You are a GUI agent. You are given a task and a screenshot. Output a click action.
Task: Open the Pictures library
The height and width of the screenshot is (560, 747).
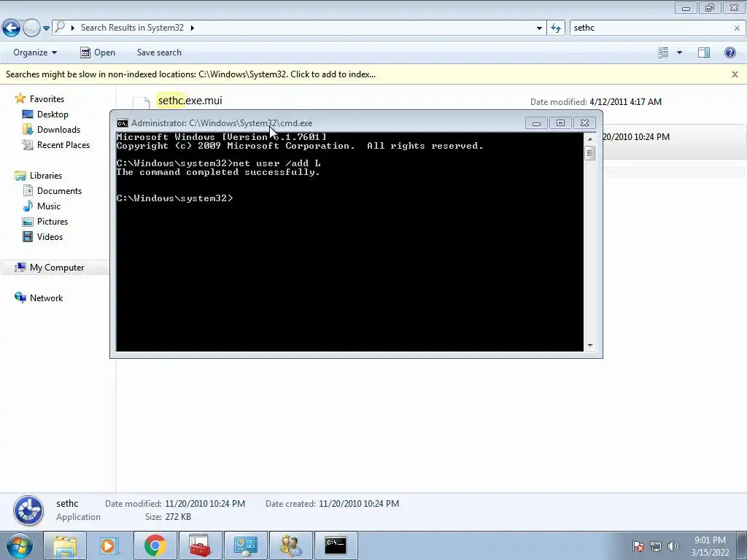(53, 222)
